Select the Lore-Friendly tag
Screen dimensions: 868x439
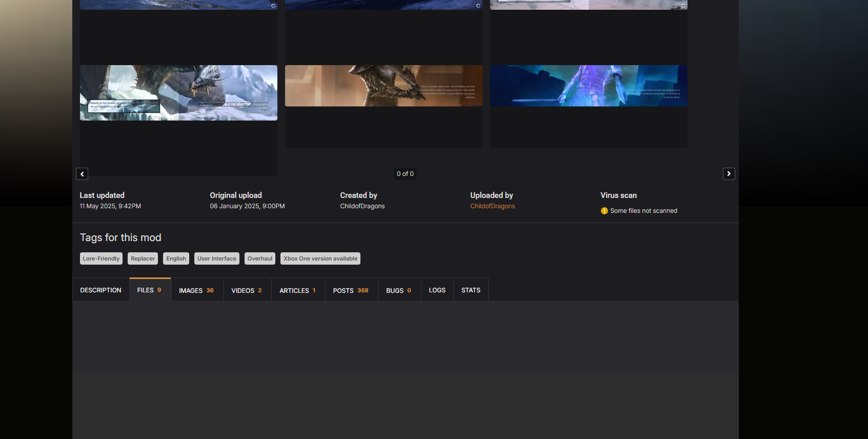coord(101,258)
